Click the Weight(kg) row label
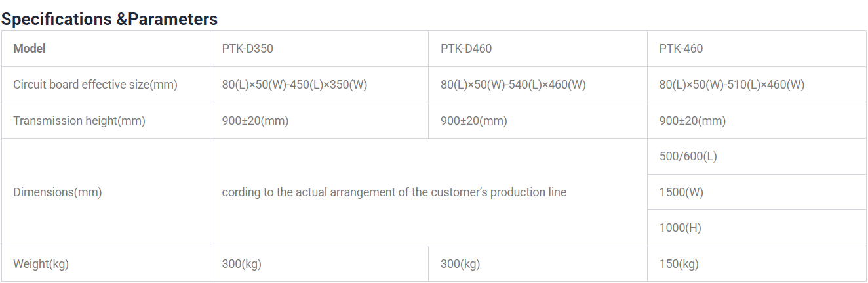This screenshot has height=283, width=868. 41,264
